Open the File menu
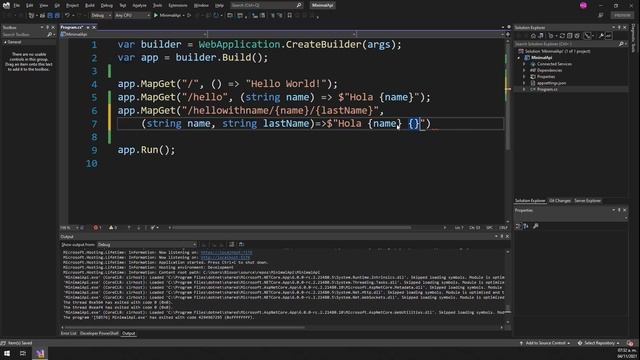This screenshot has height=360, width=640. pyautogui.click(x=17, y=5)
